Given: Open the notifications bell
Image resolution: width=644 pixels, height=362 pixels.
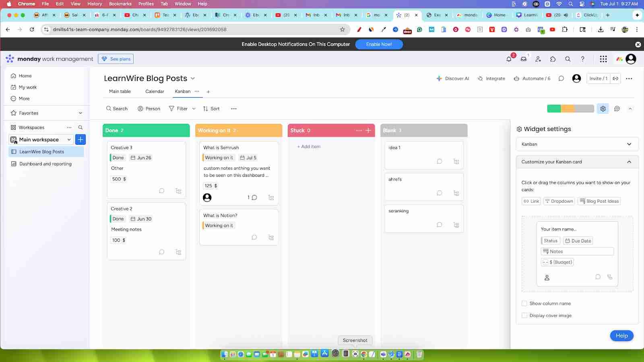Looking at the screenshot, I should 508,59.
